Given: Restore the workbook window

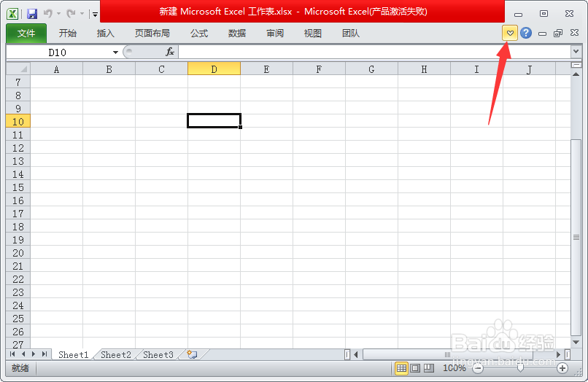Looking at the screenshot, I should [558, 33].
